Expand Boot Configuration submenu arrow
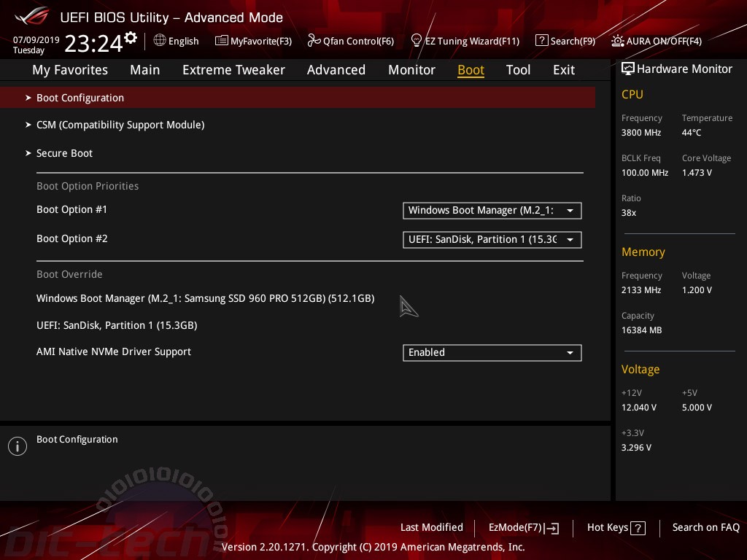747x560 pixels. (28, 98)
